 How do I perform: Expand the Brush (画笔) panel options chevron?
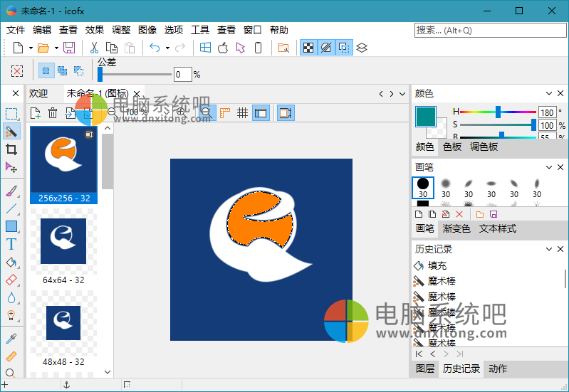pyautogui.click(x=549, y=167)
